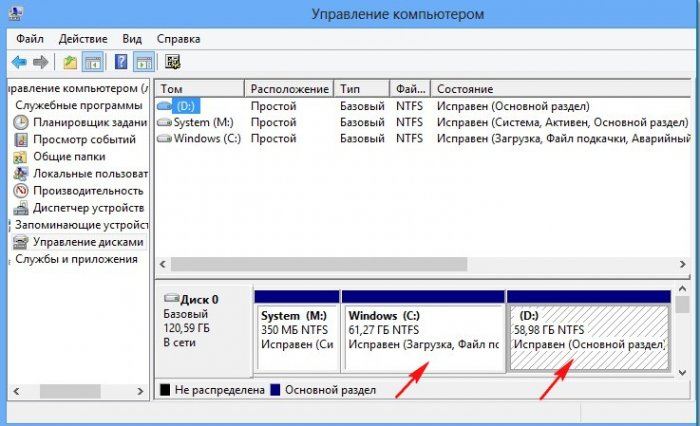The image size is (700, 426).
Task: Click the hatched (D:) partition block
Action: (x=588, y=330)
